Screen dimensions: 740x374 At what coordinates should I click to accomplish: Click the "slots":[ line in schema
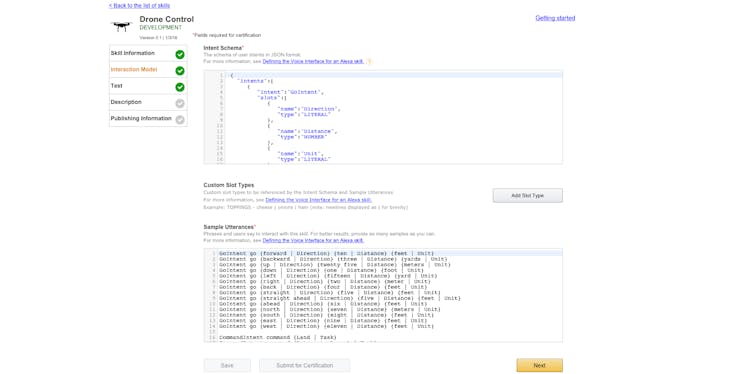click(x=272, y=98)
